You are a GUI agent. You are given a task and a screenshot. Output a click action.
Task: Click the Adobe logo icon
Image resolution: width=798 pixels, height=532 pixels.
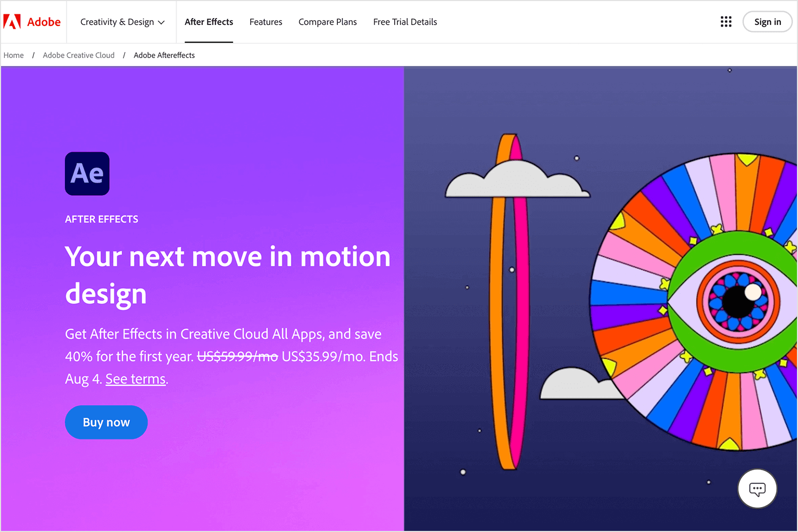(12, 22)
